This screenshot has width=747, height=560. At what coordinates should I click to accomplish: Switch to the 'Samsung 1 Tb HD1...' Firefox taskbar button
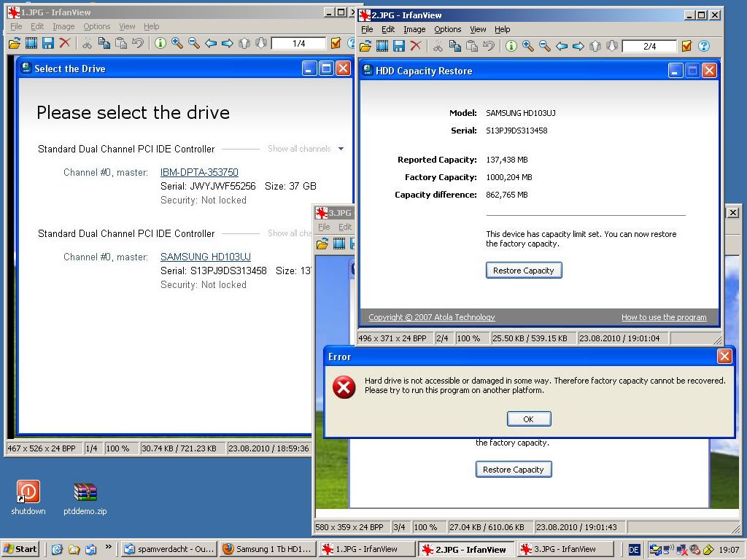tap(268, 549)
